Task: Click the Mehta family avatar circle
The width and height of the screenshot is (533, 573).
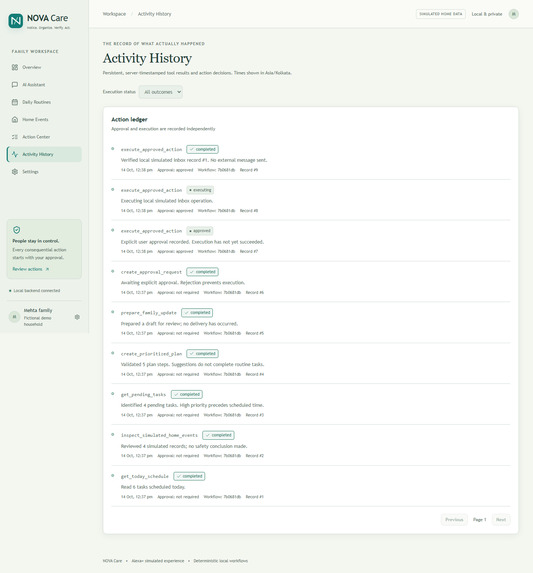Action: (14, 317)
